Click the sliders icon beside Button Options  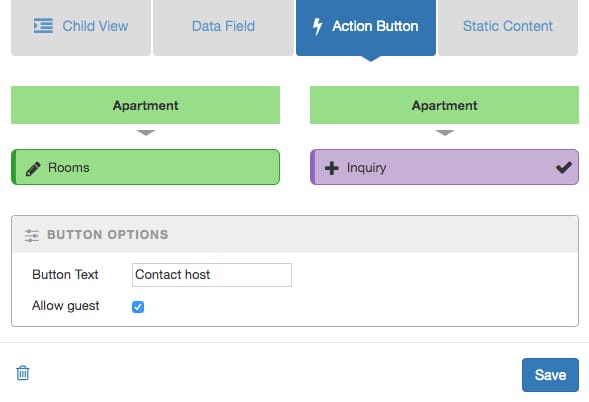click(32, 235)
